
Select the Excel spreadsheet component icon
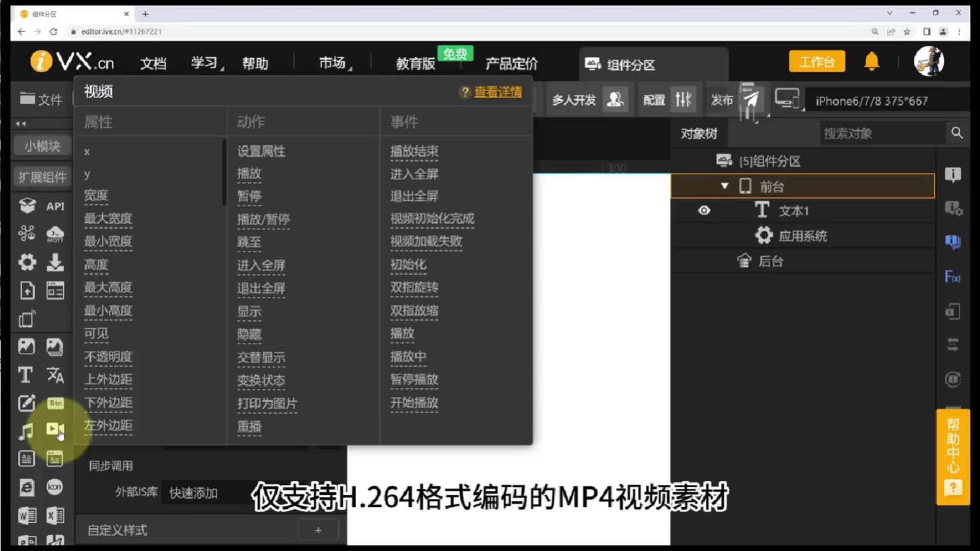click(x=55, y=516)
